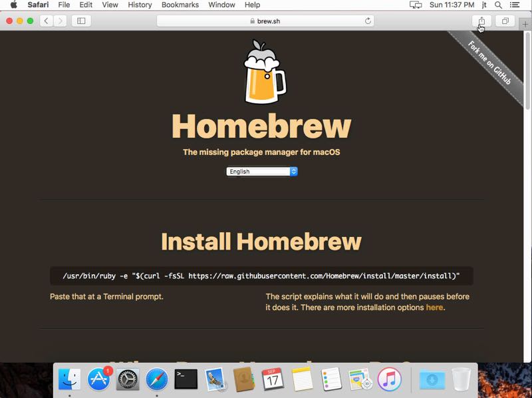Click the page vertical scrollbar
The image size is (532, 398).
click(x=527, y=71)
